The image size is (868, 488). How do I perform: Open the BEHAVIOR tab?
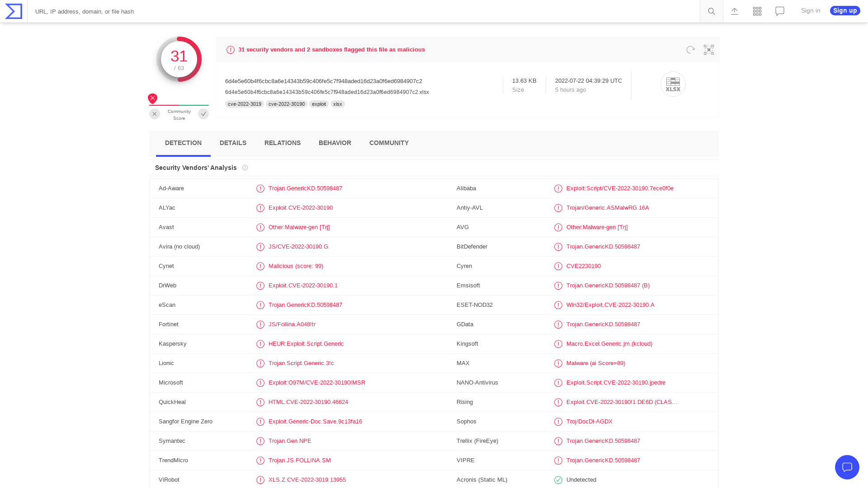[335, 143]
